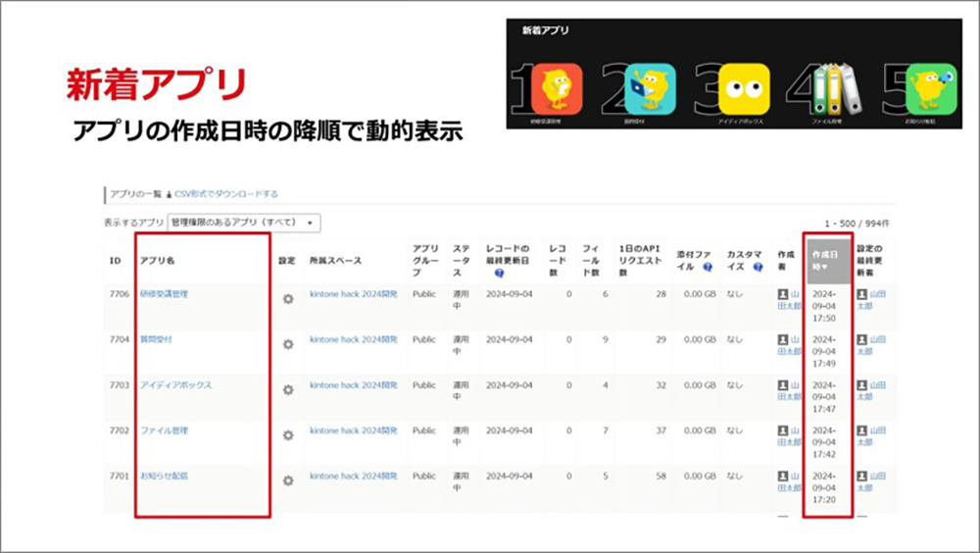Open the 表示するアプリ filter dropdown

tap(244, 223)
